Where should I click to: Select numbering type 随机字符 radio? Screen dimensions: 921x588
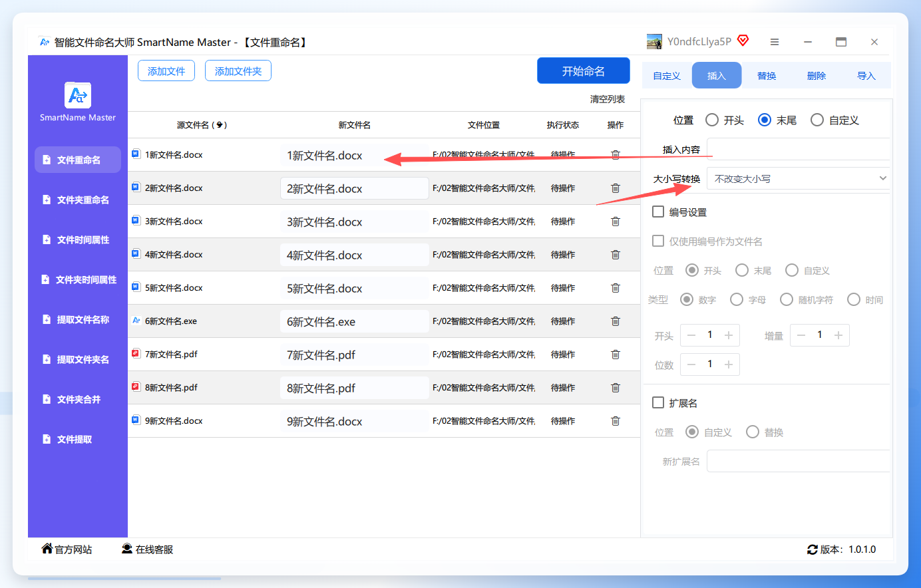787,299
